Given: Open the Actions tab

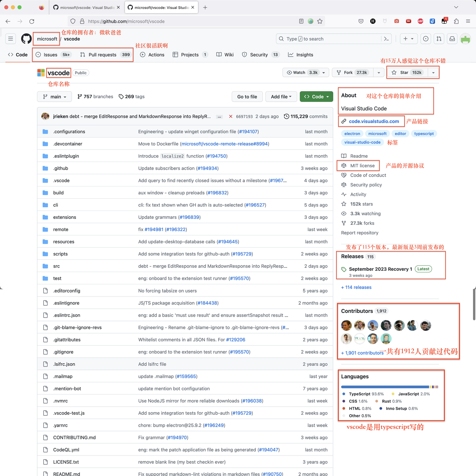Looking at the screenshot, I should click(152, 55).
